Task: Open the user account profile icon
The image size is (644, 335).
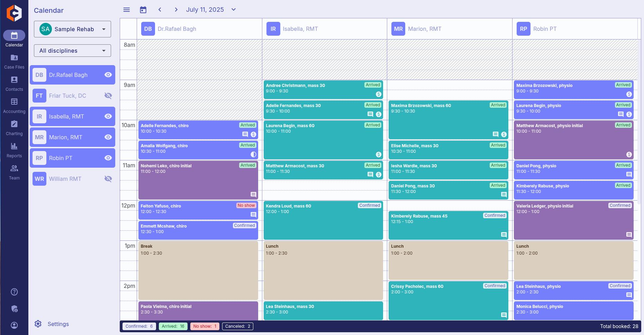Action: 14,325
